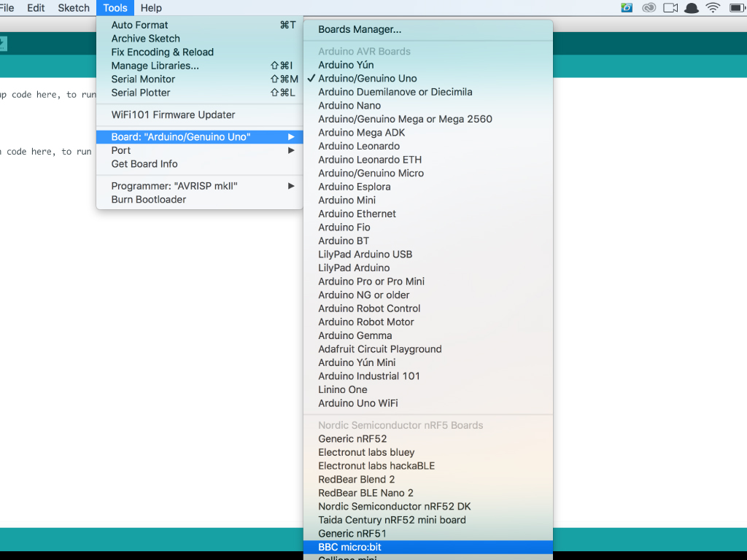Pick Arduino Pro or Pro Mini
Viewport: 747px width, 560px height.
[x=427, y=281]
